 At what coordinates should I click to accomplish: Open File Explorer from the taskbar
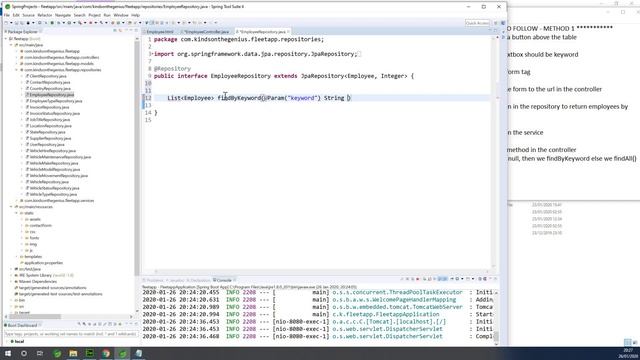tap(73, 353)
